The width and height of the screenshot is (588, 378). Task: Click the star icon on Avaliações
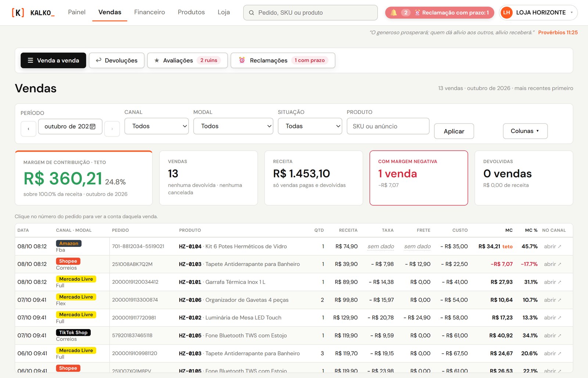pos(157,60)
